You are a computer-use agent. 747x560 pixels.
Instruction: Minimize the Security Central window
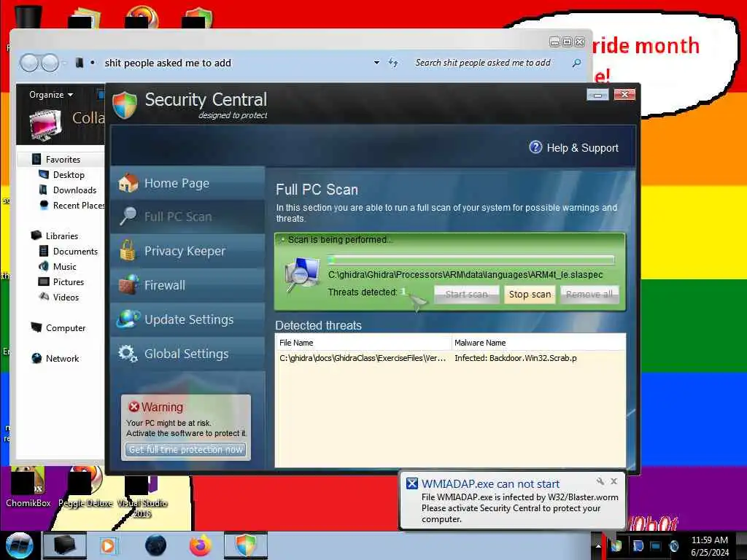pyautogui.click(x=597, y=95)
